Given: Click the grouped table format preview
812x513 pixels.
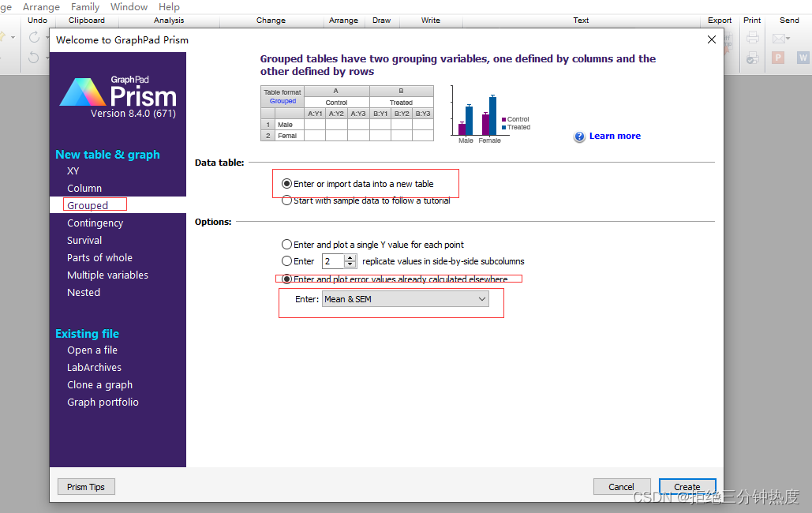Looking at the screenshot, I should [347, 114].
